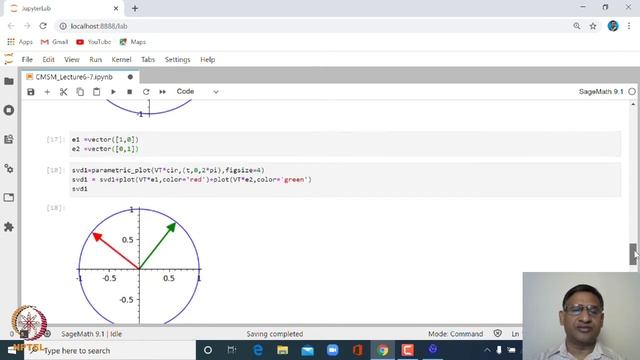Open the Open Tabs sidebar panel
640x360 pixels.
[9, 198]
